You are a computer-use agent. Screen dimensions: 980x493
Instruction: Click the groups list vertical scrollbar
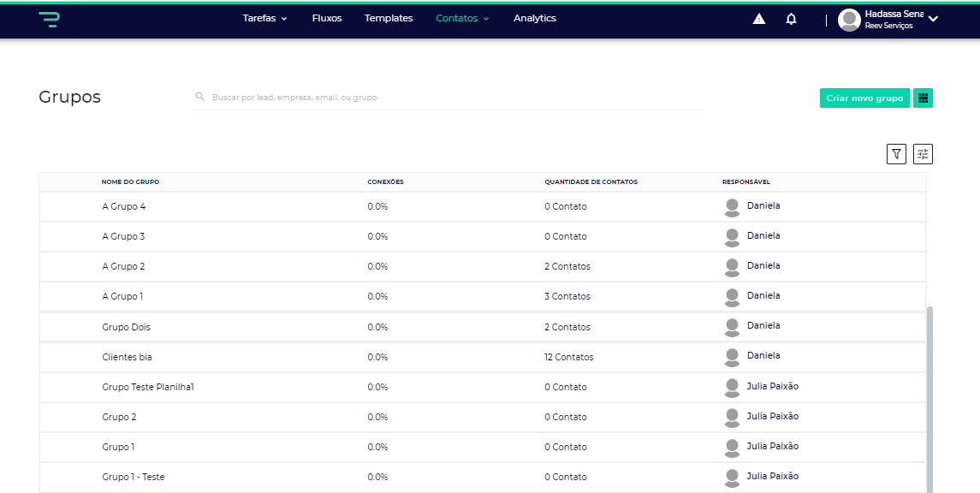coord(930,394)
